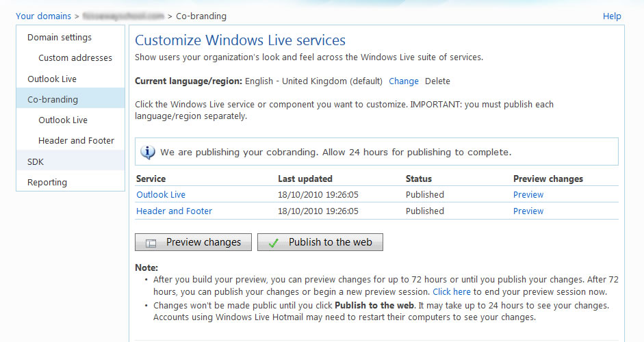
Task: Click the Preview changes column header
Action: pos(548,179)
